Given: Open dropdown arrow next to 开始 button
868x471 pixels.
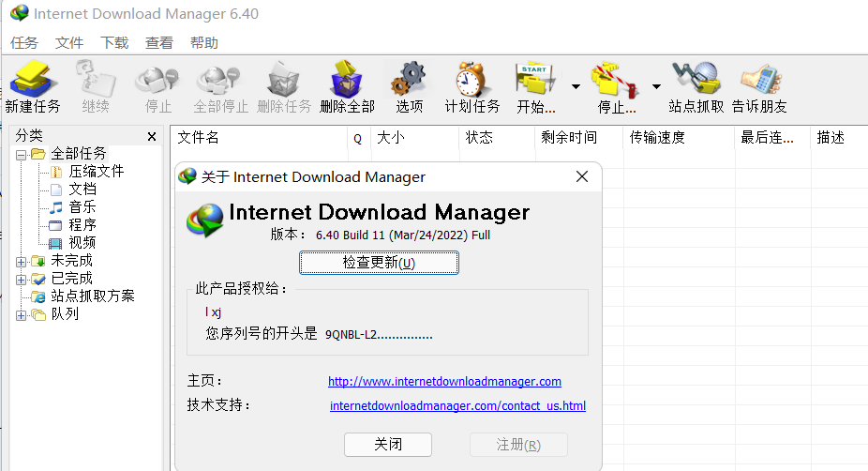Looking at the screenshot, I should tap(576, 87).
